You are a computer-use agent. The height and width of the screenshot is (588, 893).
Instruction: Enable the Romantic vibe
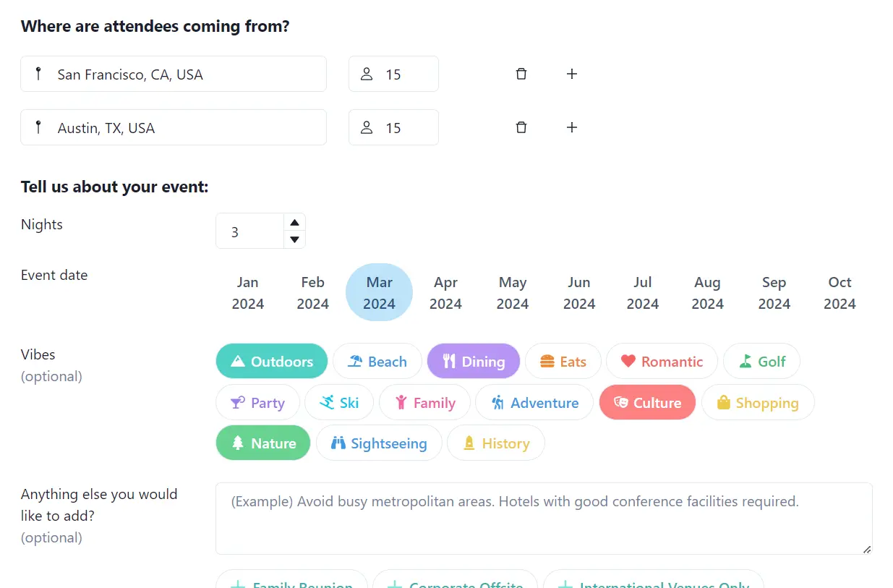[661, 360]
